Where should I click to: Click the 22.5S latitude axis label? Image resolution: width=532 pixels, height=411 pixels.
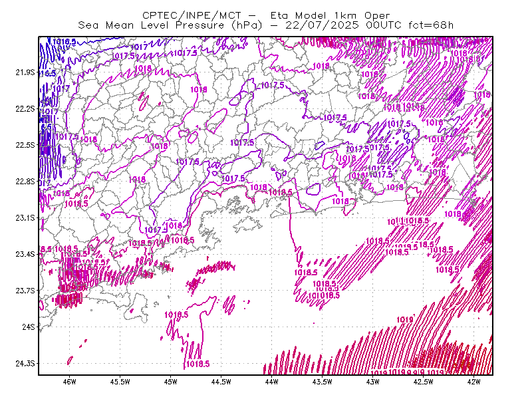pyautogui.click(x=25, y=145)
